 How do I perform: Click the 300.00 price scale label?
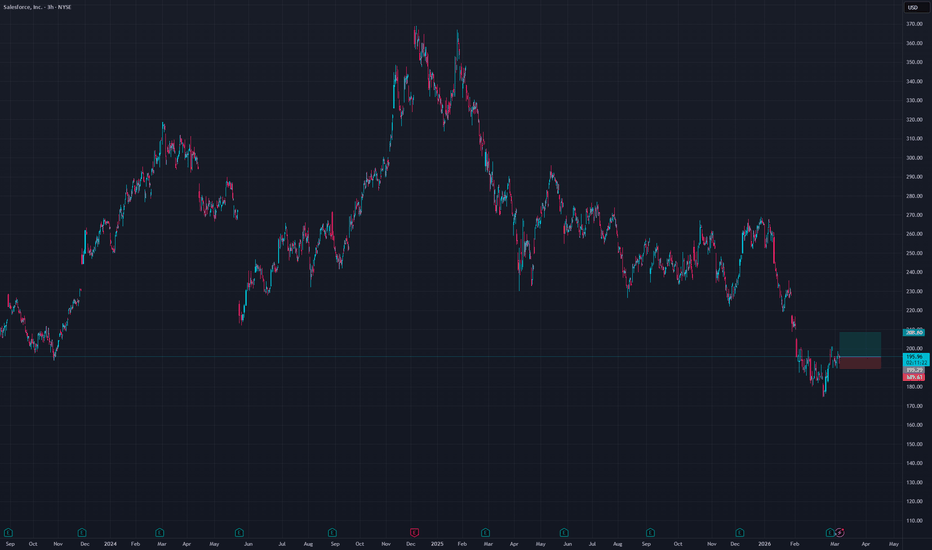914,158
